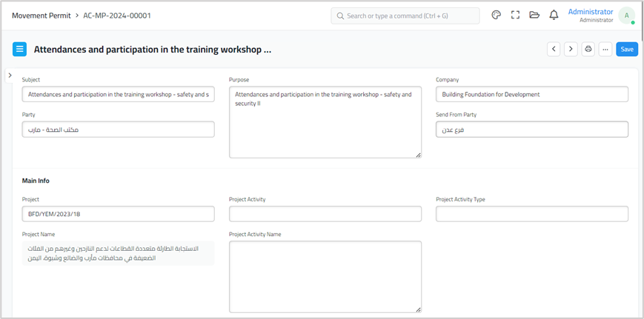Open the theme palette icon
This screenshot has width=644, height=319.
tap(497, 15)
